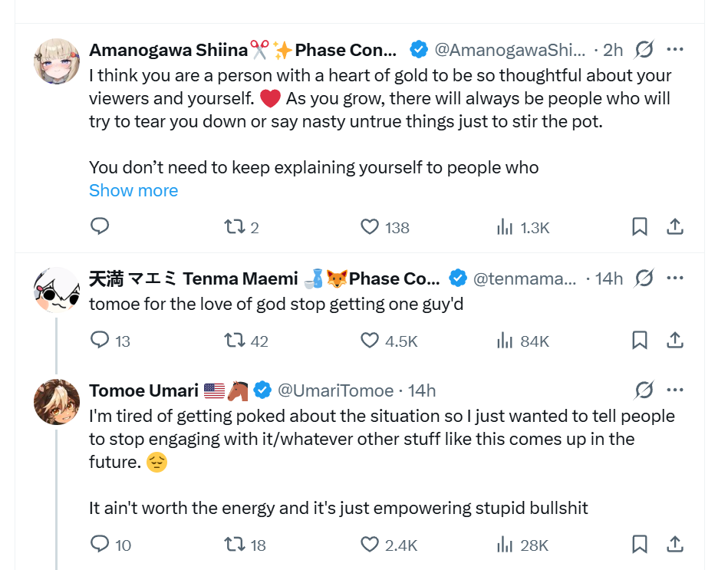Like Amanogawa Shiina's tweet
This screenshot has width=728, height=570.
(370, 226)
